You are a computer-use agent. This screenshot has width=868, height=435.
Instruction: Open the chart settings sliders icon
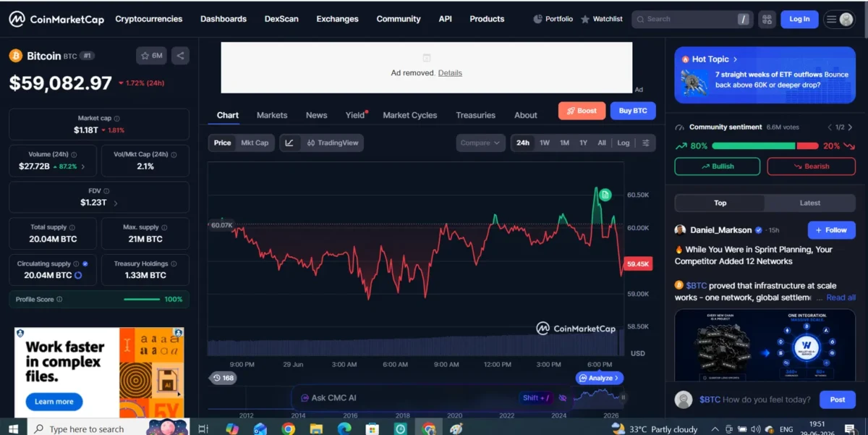point(645,143)
